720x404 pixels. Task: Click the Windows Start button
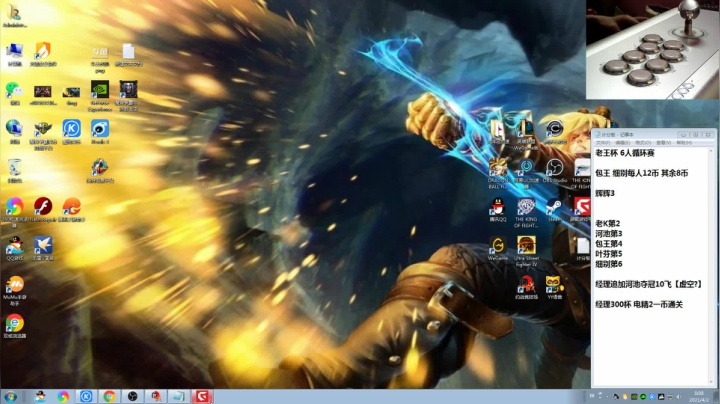[11, 397]
